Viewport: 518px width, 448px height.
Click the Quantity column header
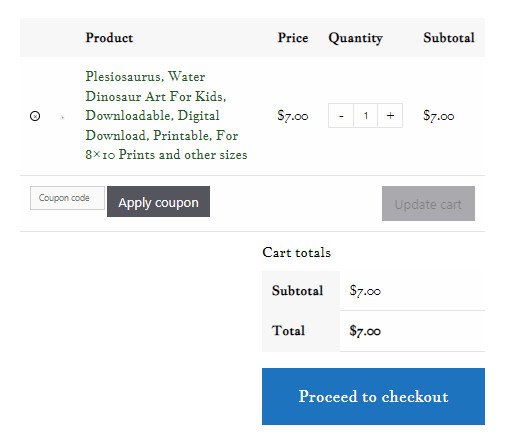(x=355, y=38)
